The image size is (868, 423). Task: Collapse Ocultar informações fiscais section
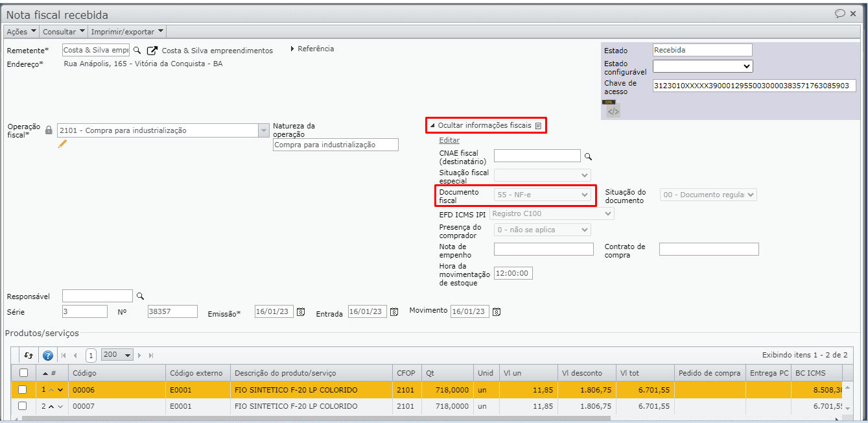coord(480,125)
